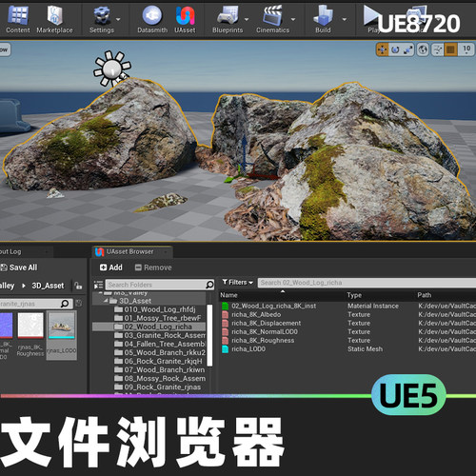Click the 3D_Asset breadcrumb path item
Image resolution: width=476 pixels, height=476 pixels.
click(48, 286)
